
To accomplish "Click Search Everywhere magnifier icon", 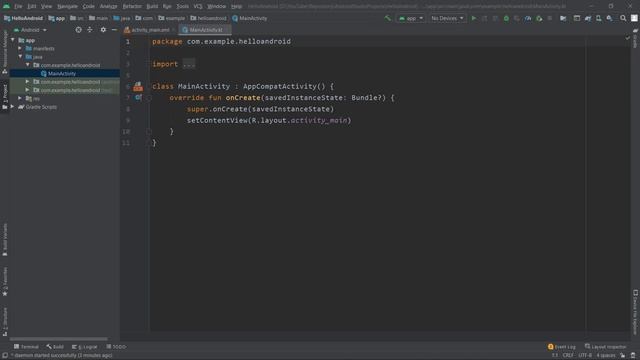I will [623, 18].
